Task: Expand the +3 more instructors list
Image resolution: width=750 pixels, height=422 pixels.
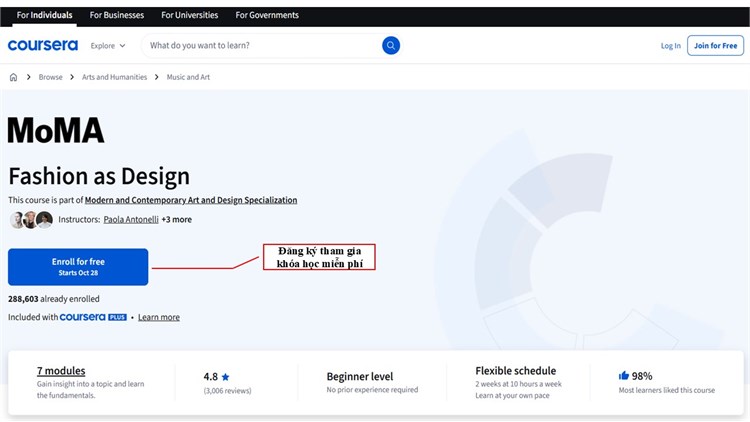Action: coord(176,220)
